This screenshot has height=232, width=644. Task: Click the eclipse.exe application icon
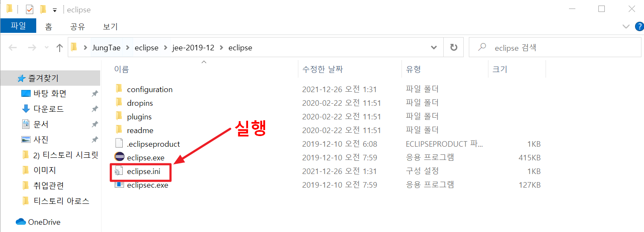(119, 157)
